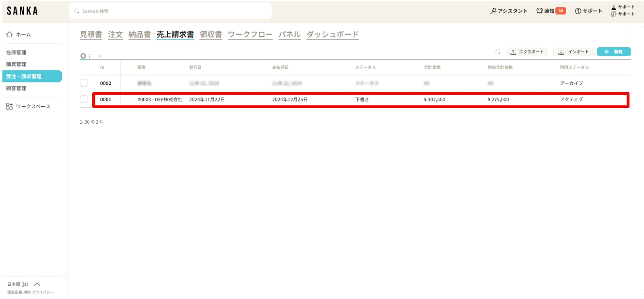Click customer #0003 - DEF株式会社
The width and height of the screenshot is (644, 299).
pyautogui.click(x=160, y=99)
